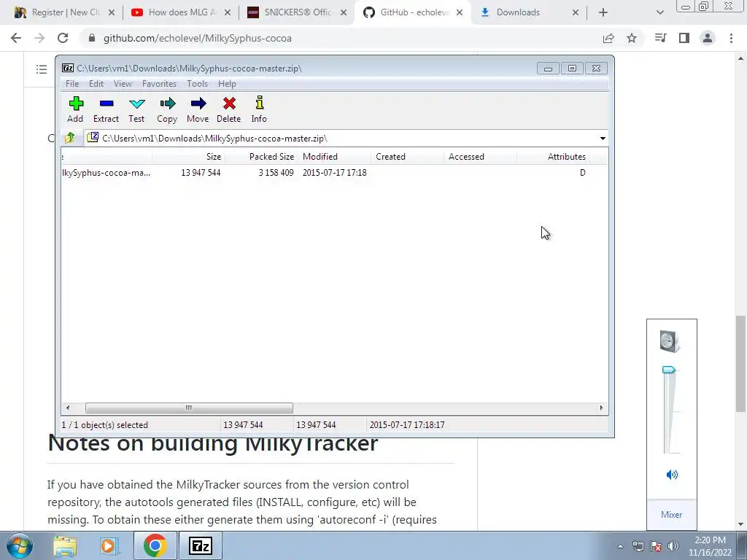This screenshot has height=560, width=747.
Task: Click the Extract toolbar icon
Action: click(x=106, y=109)
